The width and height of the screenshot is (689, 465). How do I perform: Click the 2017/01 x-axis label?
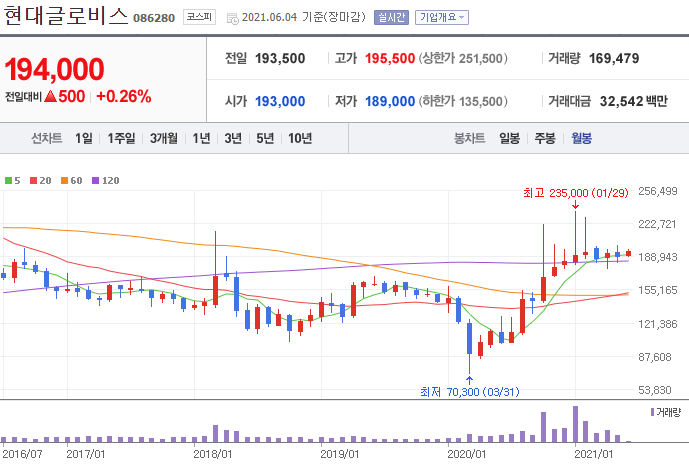pos(86,454)
